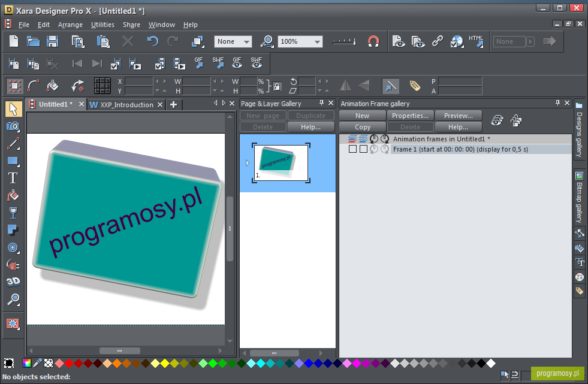Select the Zoom magnifier tool

pyautogui.click(x=13, y=300)
